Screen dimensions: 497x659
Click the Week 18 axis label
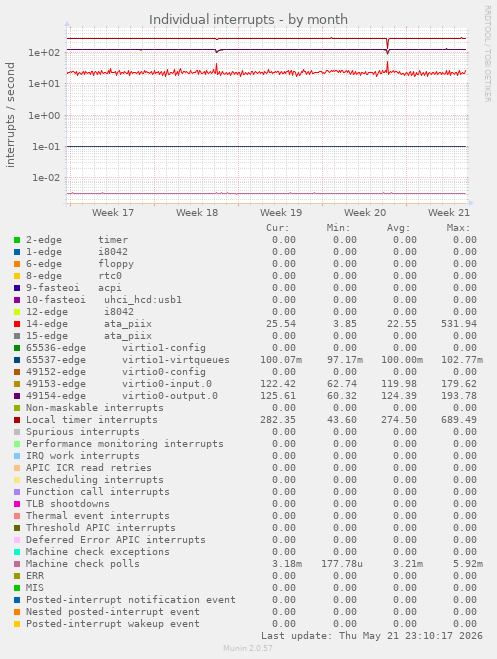197,213
